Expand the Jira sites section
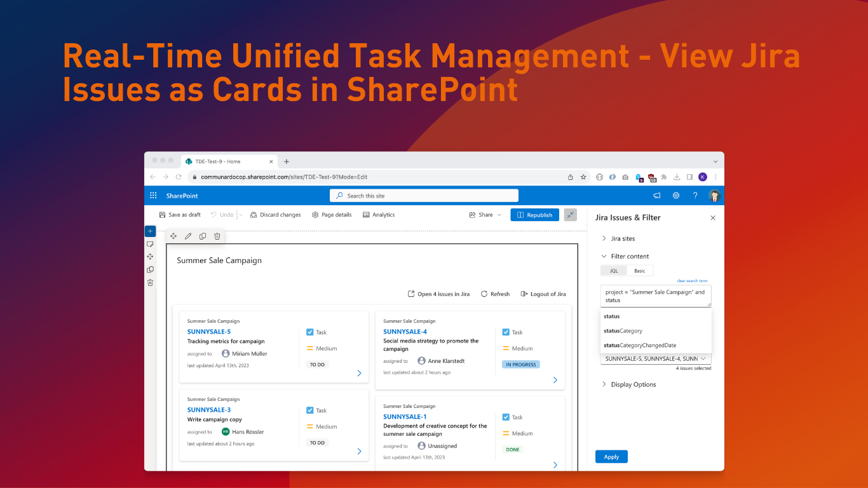 click(x=623, y=239)
